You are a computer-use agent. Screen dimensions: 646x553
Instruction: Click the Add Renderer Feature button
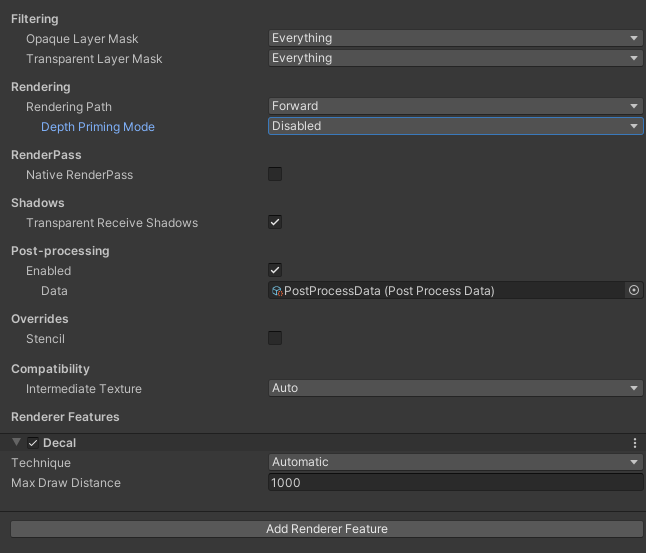(x=326, y=529)
